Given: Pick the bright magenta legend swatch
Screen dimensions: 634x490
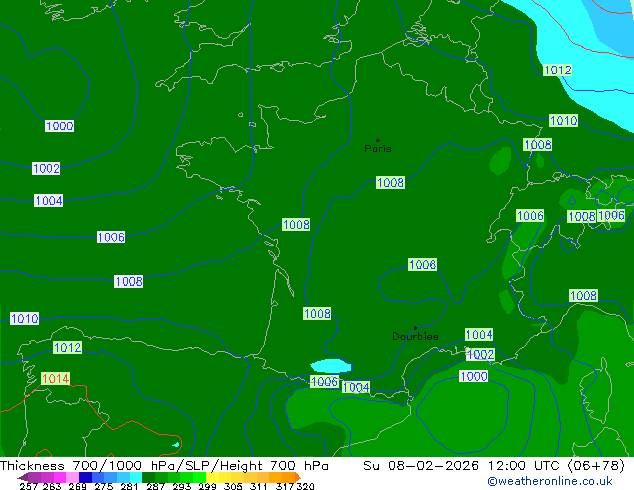Looking at the screenshot, I should point(60,477).
